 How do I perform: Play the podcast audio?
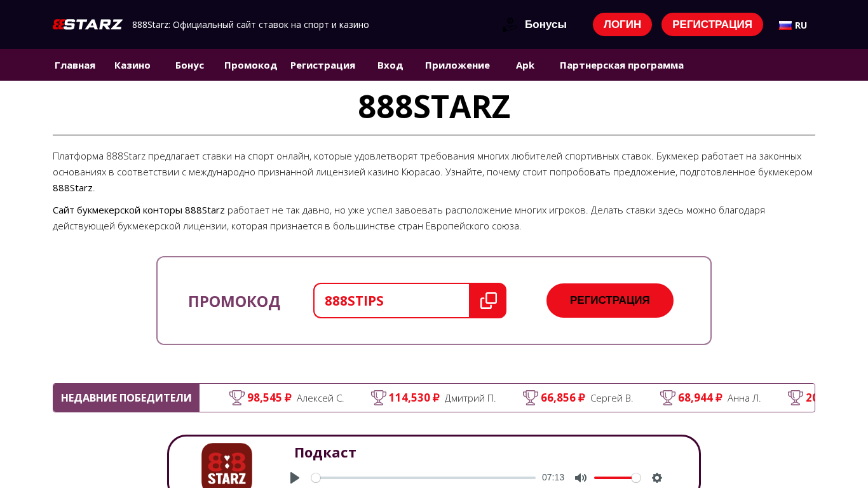point(294,478)
